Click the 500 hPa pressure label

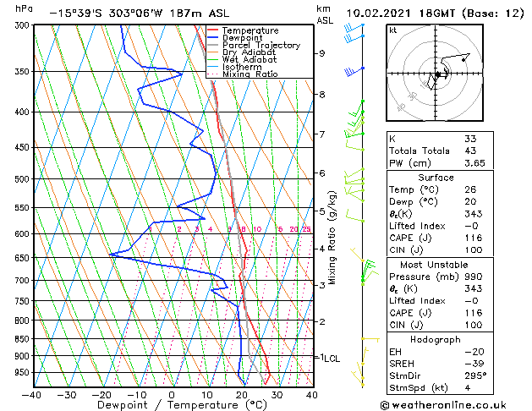point(23,179)
